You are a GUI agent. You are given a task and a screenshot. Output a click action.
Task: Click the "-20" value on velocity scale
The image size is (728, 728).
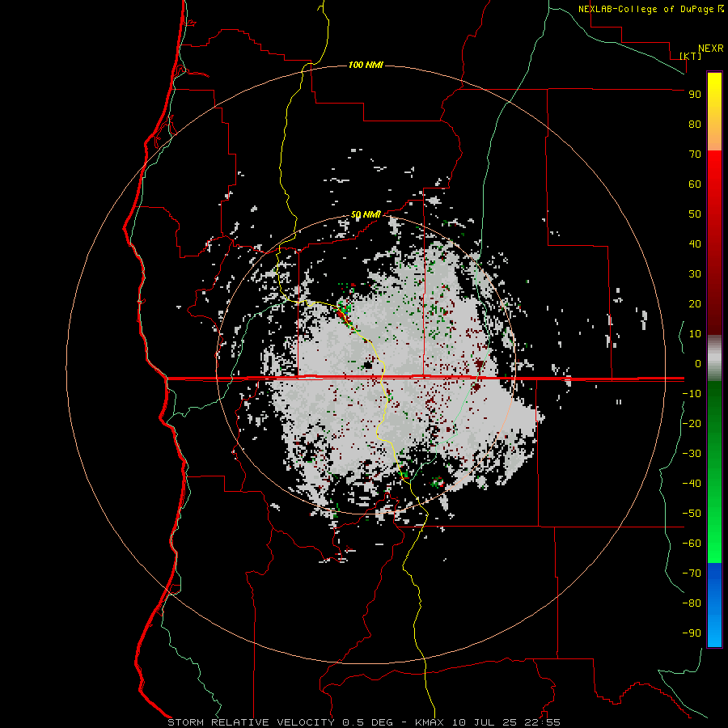692,424
